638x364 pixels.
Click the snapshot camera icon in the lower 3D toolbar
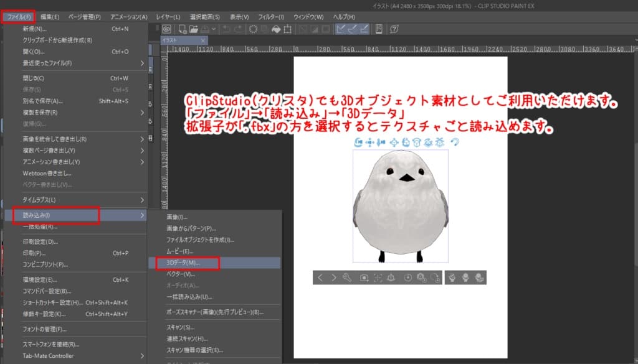pos(364,277)
